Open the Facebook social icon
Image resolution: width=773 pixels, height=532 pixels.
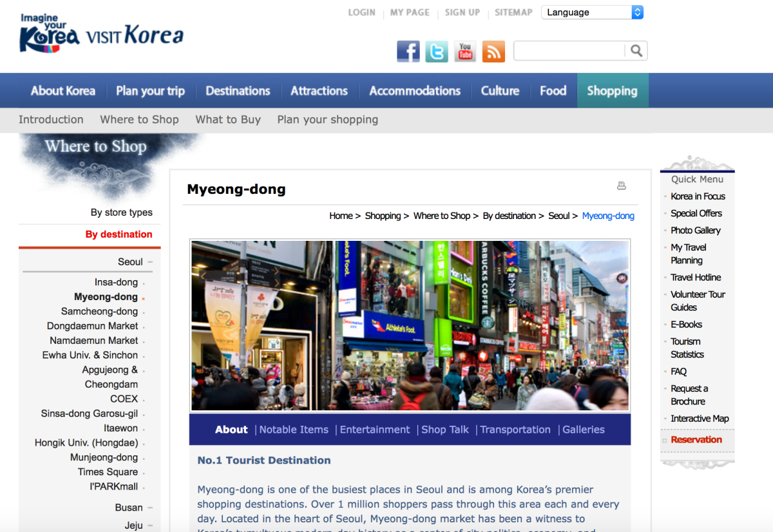[408, 52]
